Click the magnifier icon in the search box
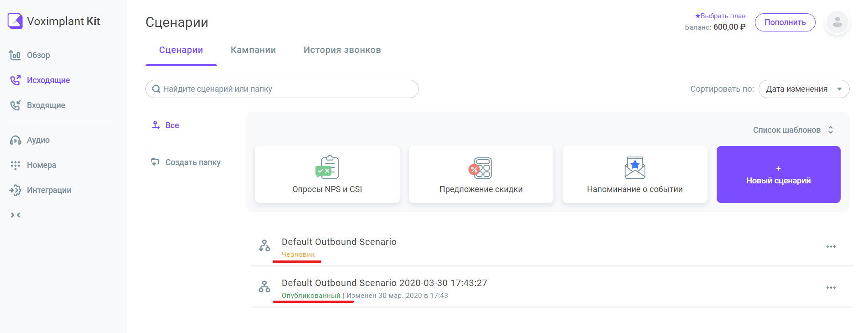 (156, 89)
